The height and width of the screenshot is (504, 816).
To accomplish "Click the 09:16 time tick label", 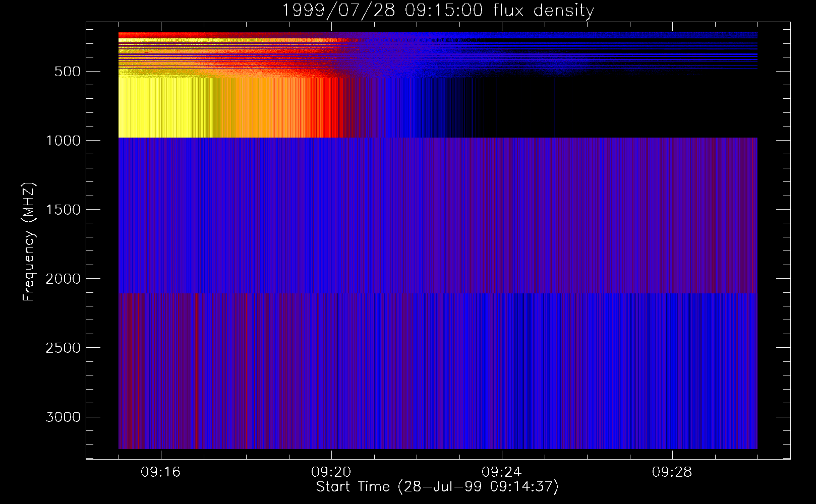I will coord(161,472).
